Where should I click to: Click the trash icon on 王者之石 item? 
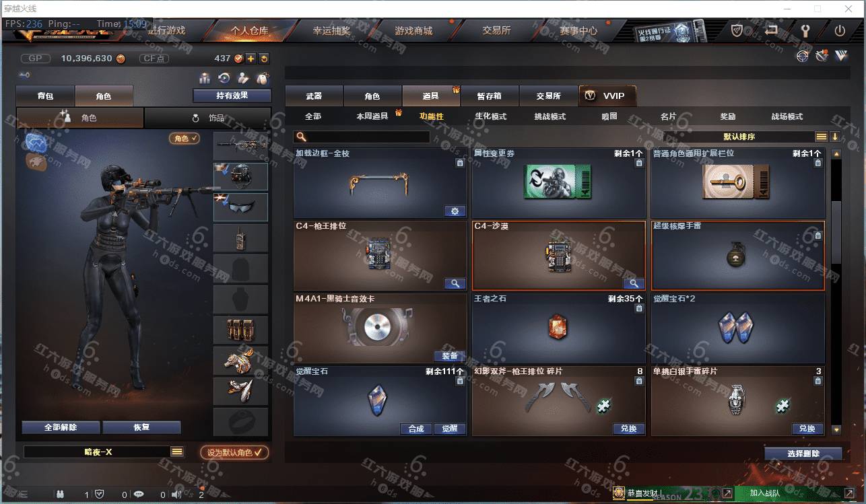pos(639,308)
